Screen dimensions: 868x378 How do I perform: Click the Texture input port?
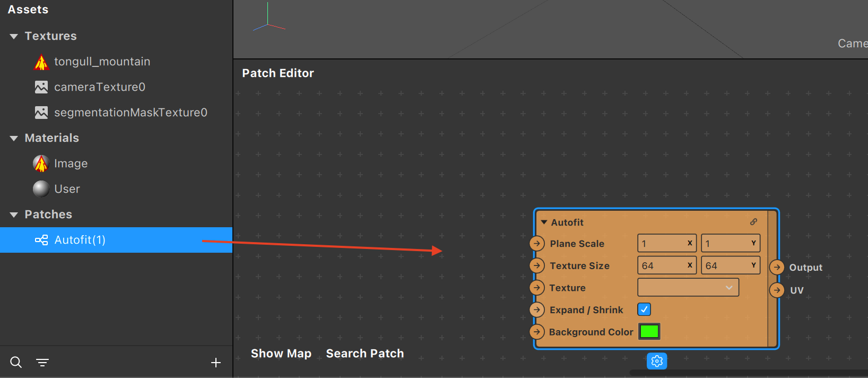click(x=537, y=288)
